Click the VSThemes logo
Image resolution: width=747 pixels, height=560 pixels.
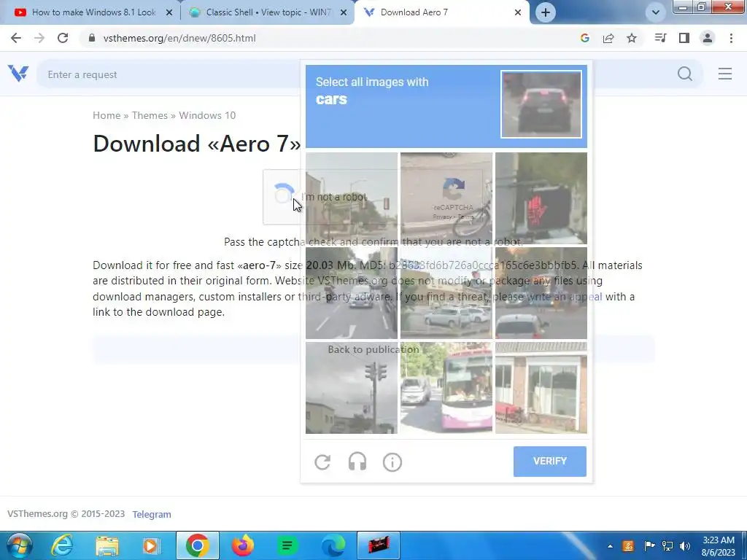[x=18, y=74]
